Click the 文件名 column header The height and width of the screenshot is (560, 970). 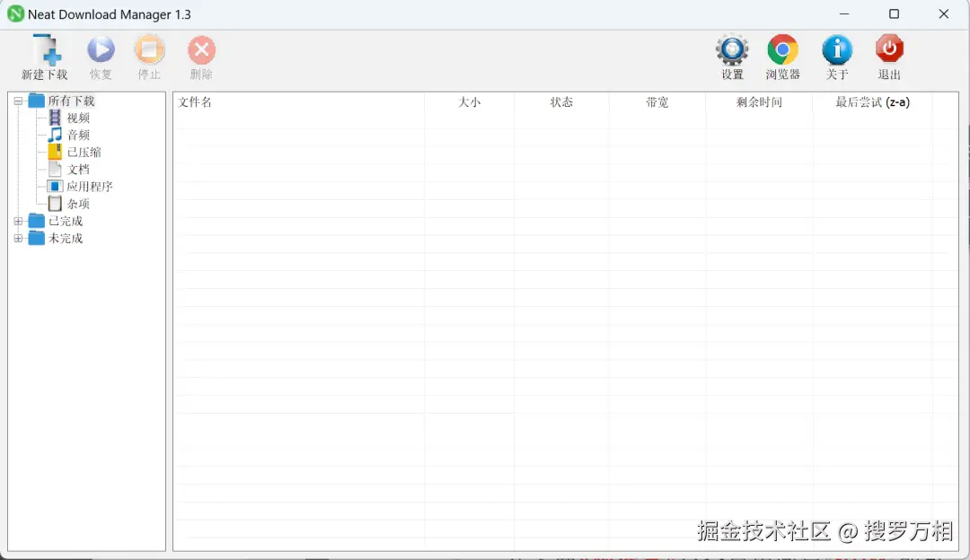point(196,101)
